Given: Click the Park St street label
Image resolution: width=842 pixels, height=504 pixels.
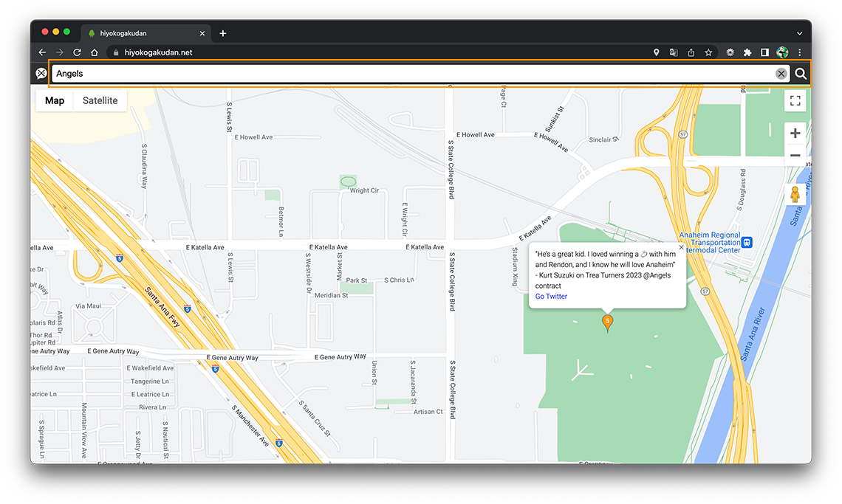Looking at the screenshot, I should (357, 280).
